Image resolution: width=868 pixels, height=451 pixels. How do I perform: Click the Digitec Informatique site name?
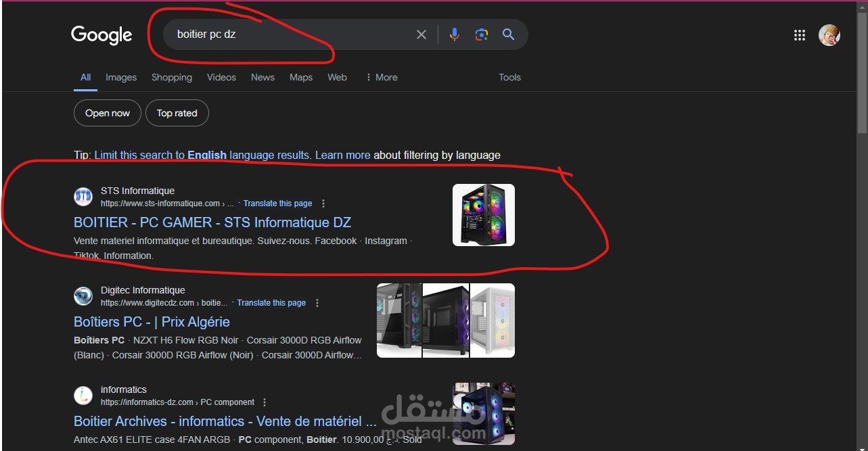(x=143, y=290)
